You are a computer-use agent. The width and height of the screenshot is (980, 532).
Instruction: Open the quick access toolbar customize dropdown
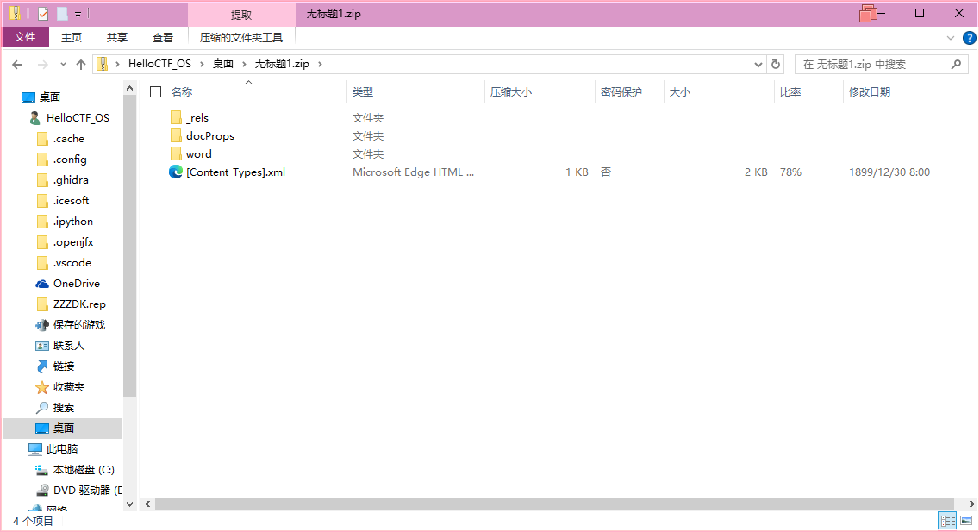click(78, 14)
